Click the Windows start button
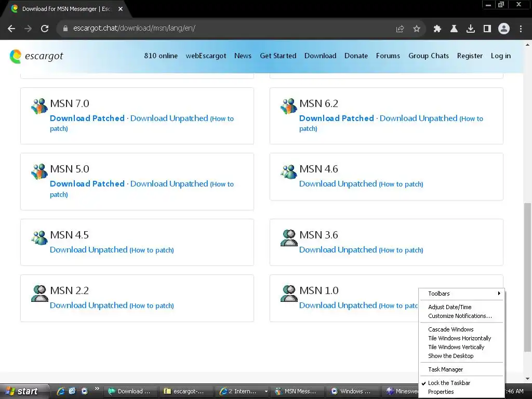The height and width of the screenshot is (399, 532). pyautogui.click(x=24, y=391)
